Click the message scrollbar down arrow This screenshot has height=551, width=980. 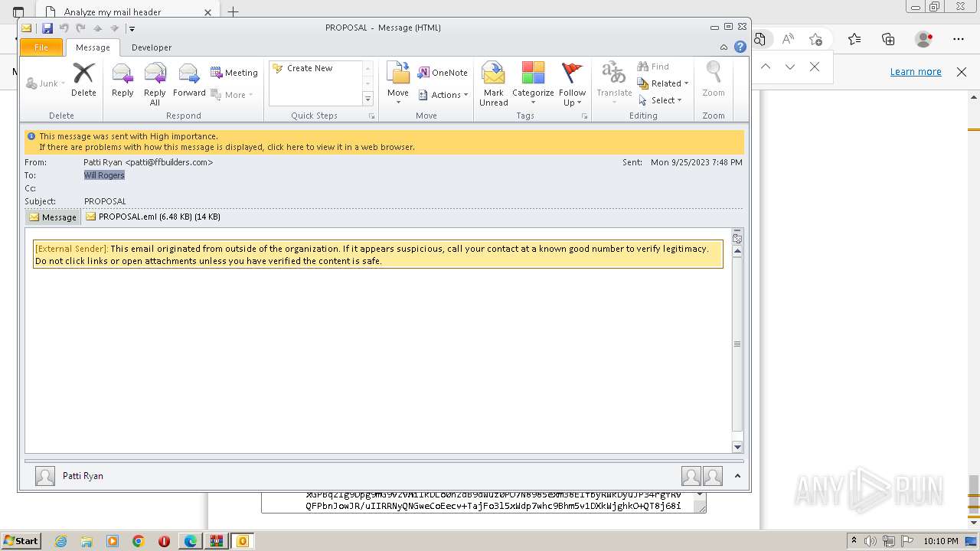tap(737, 447)
